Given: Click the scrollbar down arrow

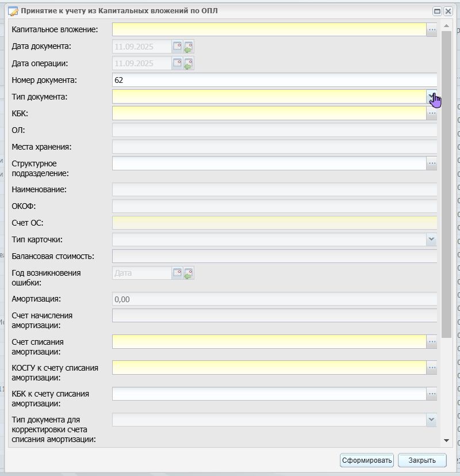Looking at the screenshot, I should (x=446, y=440).
